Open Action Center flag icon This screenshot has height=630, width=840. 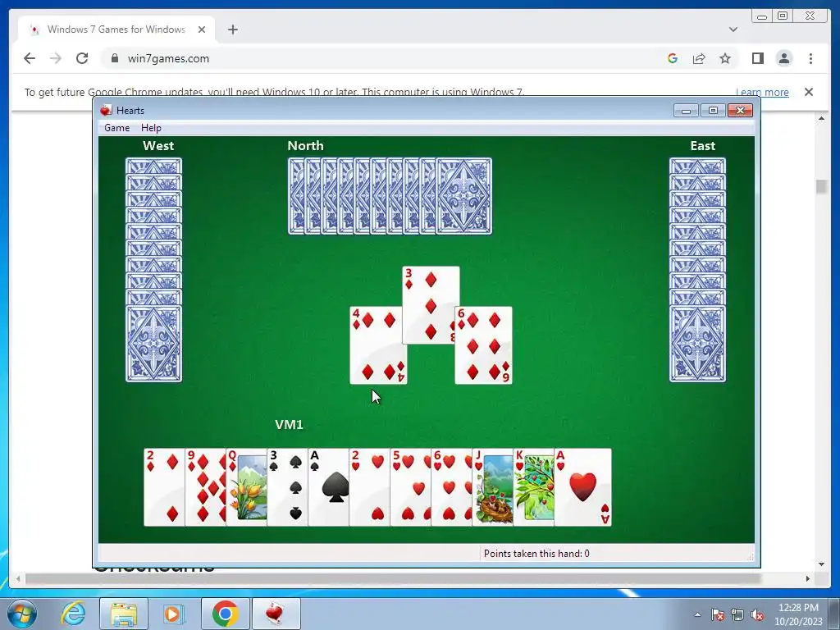[718, 614]
